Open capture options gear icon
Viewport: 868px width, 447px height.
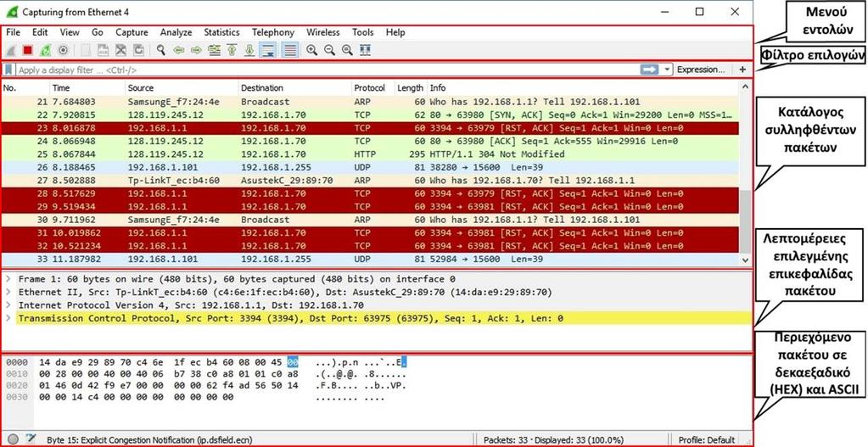click(63, 50)
